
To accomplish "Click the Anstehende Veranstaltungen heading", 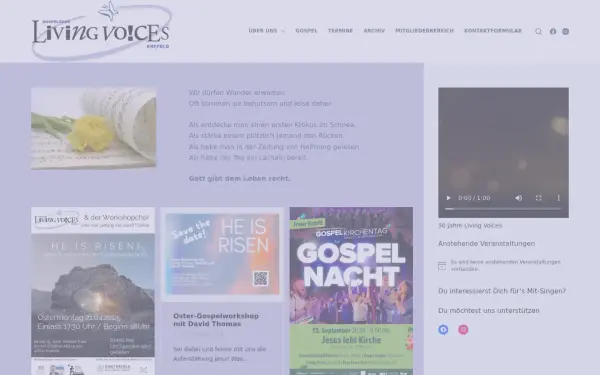I will [486, 243].
